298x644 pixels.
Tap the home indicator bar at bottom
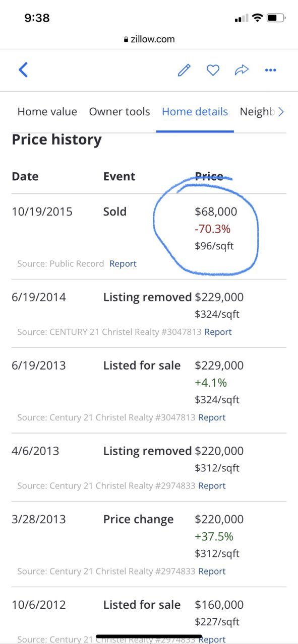pos(149,636)
